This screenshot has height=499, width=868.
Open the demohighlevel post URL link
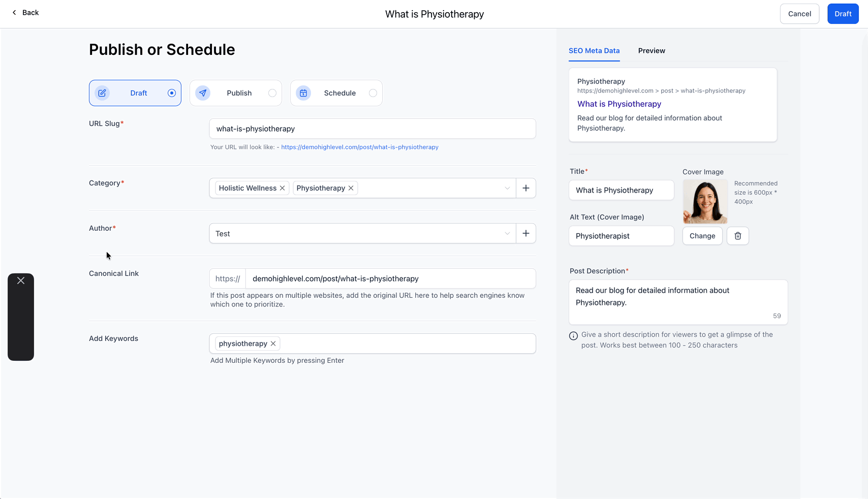[x=360, y=147]
